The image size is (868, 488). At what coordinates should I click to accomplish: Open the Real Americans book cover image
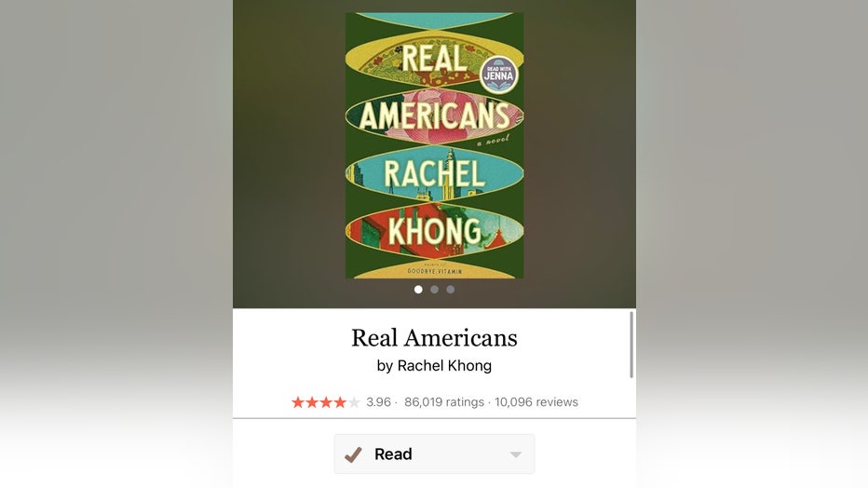click(x=435, y=145)
